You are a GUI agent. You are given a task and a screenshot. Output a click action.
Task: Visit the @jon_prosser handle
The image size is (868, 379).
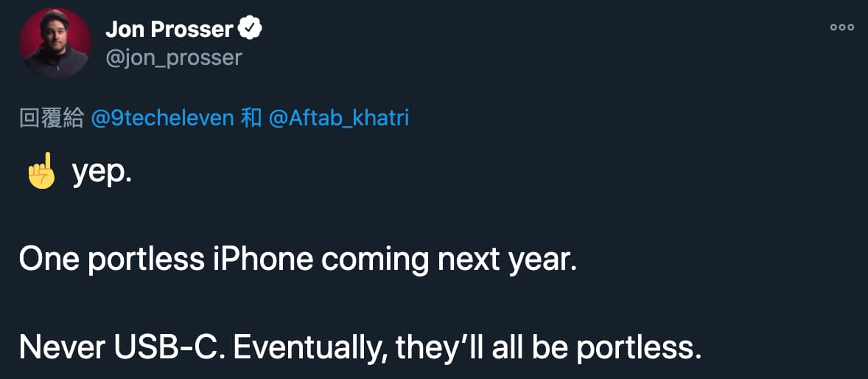(174, 58)
